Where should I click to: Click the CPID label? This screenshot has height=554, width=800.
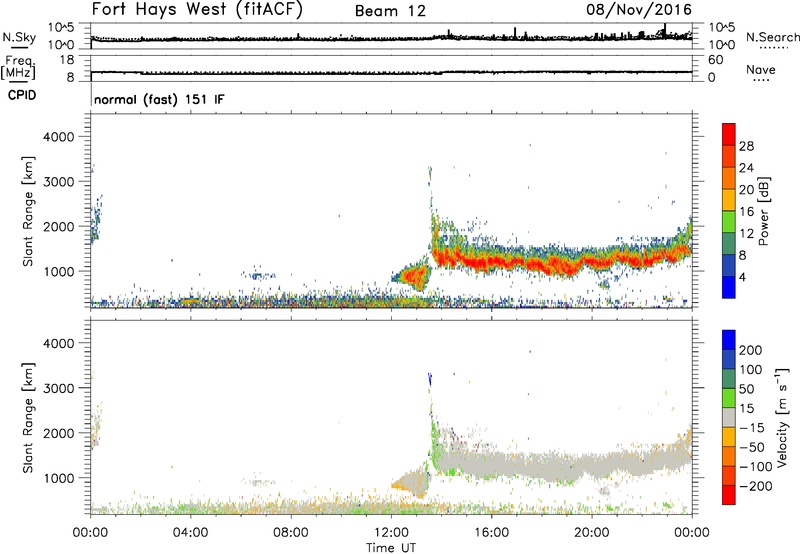click(x=21, y=95)
